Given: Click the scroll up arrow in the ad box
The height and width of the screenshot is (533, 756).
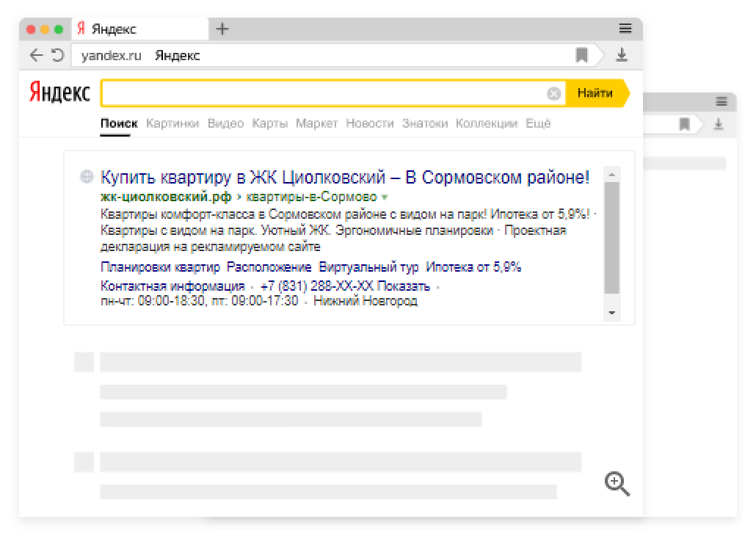Looking at the screenshot, I should 612,175.
